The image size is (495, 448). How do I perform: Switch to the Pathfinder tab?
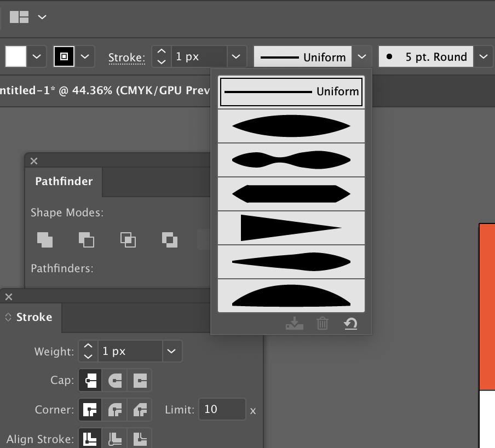pos(64,182)
